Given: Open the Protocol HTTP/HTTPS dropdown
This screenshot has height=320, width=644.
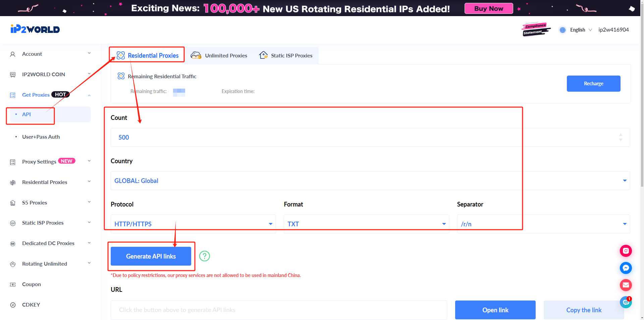Looking at the screenshot, I should [193, 224].
